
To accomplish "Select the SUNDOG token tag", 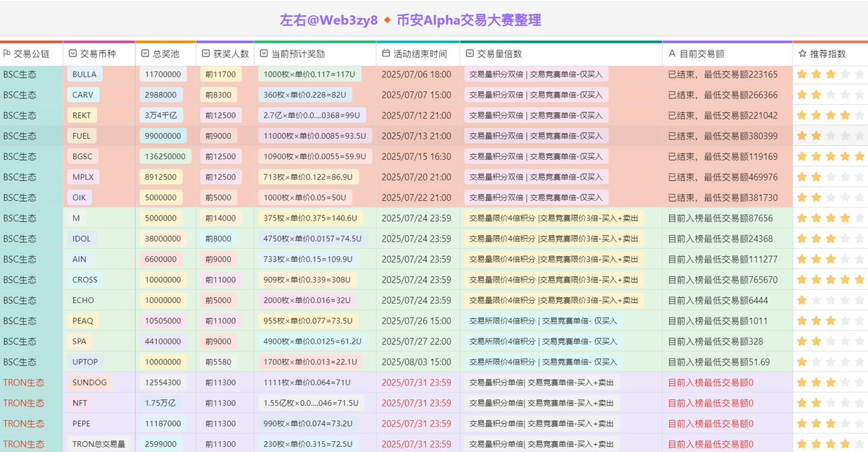I will [90, 383].
